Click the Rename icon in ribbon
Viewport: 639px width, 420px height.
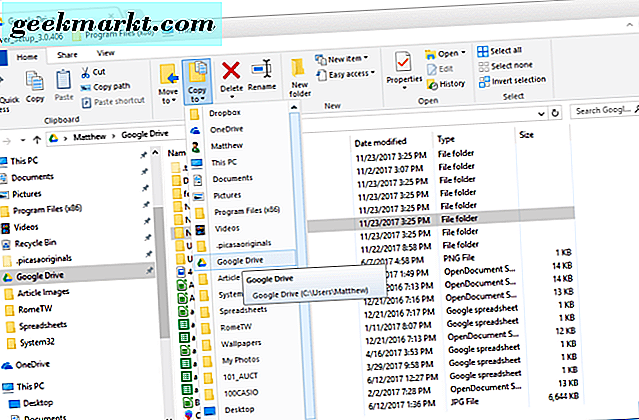261,70
